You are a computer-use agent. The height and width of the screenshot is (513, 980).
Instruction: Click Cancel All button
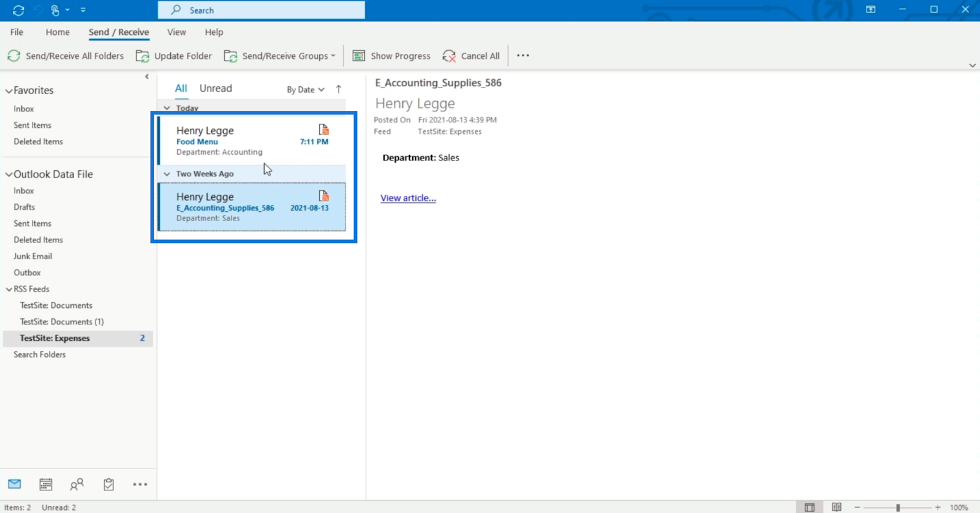[x=471, y=56]
